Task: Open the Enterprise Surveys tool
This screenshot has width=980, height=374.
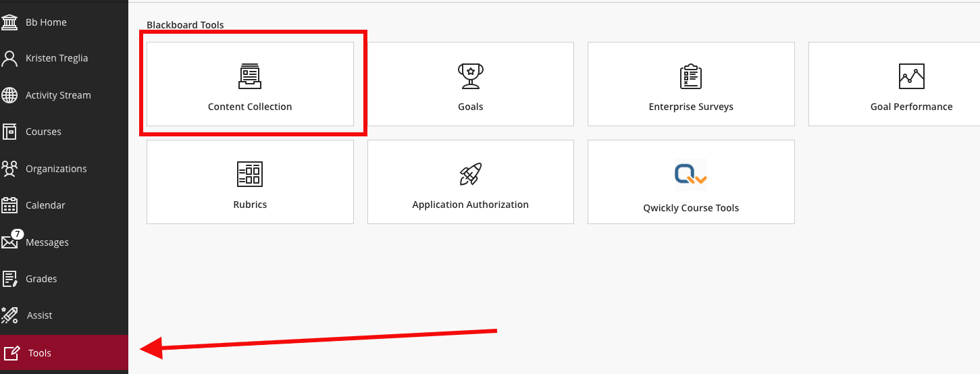Action: pos(691,84)
